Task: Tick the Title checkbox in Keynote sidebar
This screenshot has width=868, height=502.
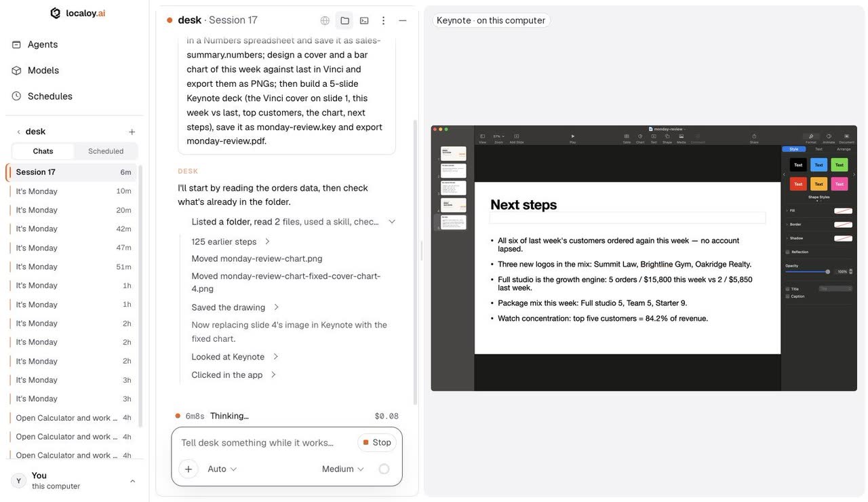Action: click(787, 289)
